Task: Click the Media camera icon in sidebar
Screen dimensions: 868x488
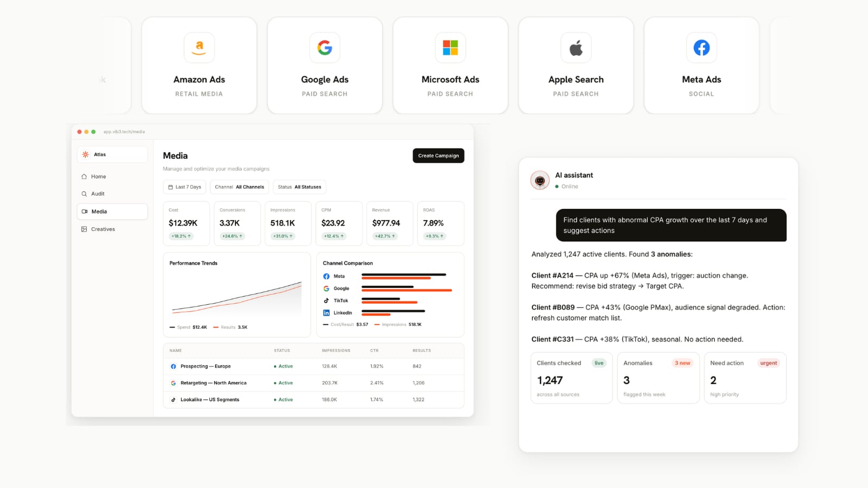Action: coord(85,211)
